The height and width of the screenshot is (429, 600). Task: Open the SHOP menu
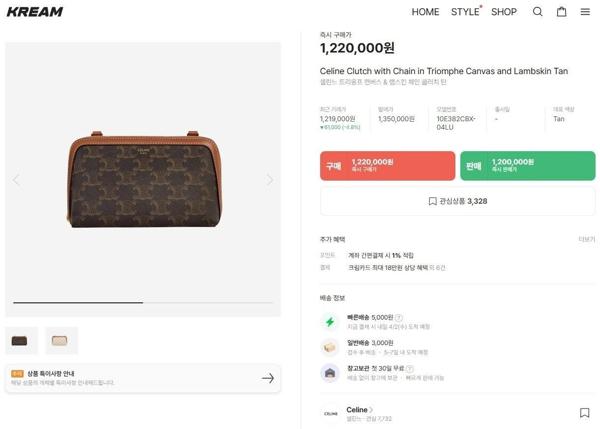[x=504, y=12]
